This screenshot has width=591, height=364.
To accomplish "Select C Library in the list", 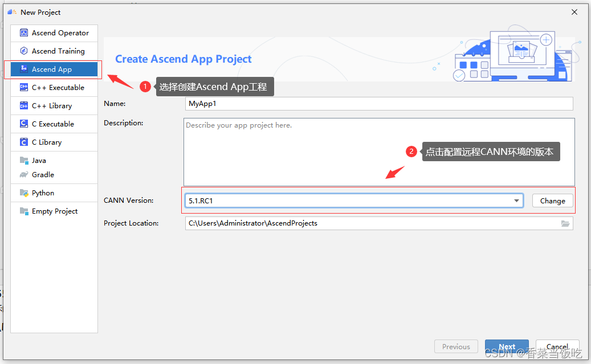I will 54,142.
